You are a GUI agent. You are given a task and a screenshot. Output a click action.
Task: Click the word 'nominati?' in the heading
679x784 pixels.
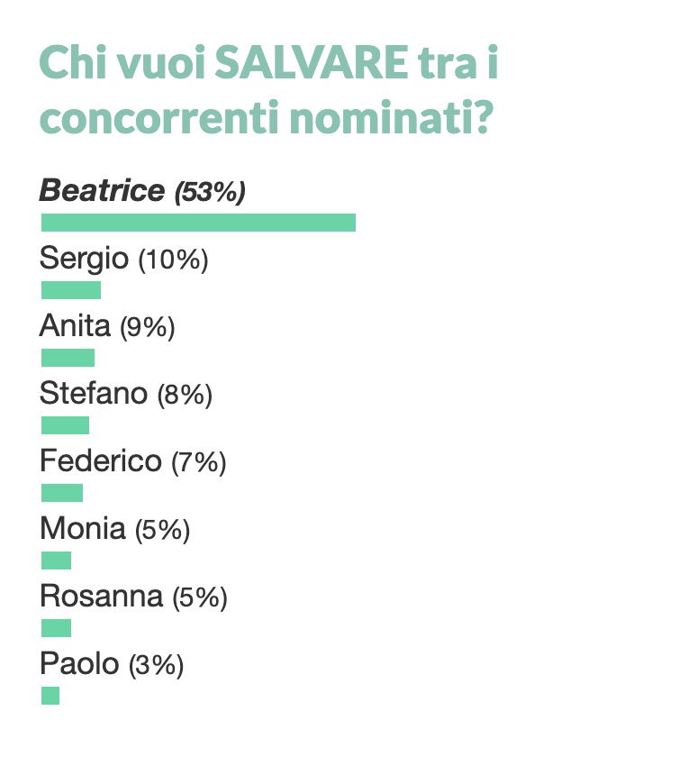tap(392, 118)
